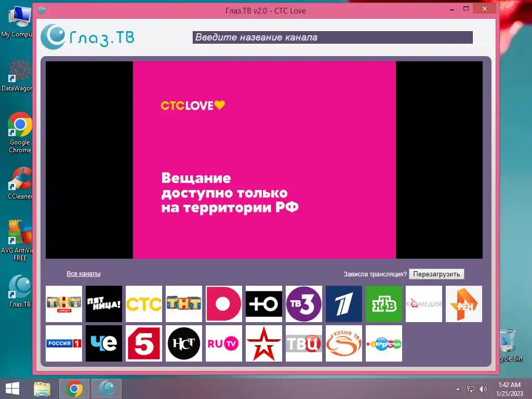
Task: Minimize the Глаз.ТВ window
Action: [452, 9]
